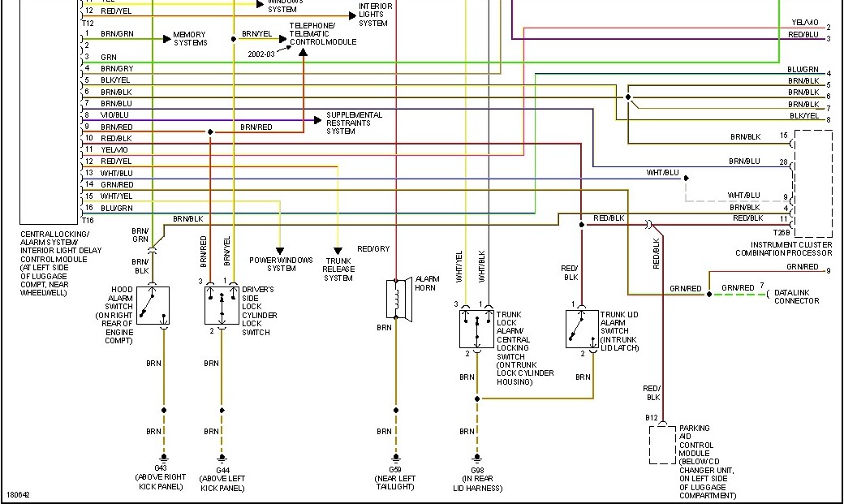This screenshot has height=504, width=844.
Task: Click the Hood Alarm Switch symbol
Action: tap(153, 305)
